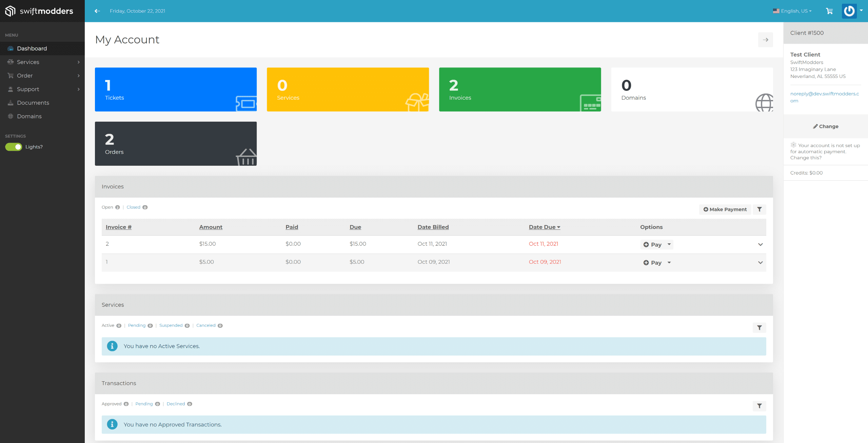Click the SwiftModders logo
The width and height of the screenshot is (868, 443).
[39, 11]
